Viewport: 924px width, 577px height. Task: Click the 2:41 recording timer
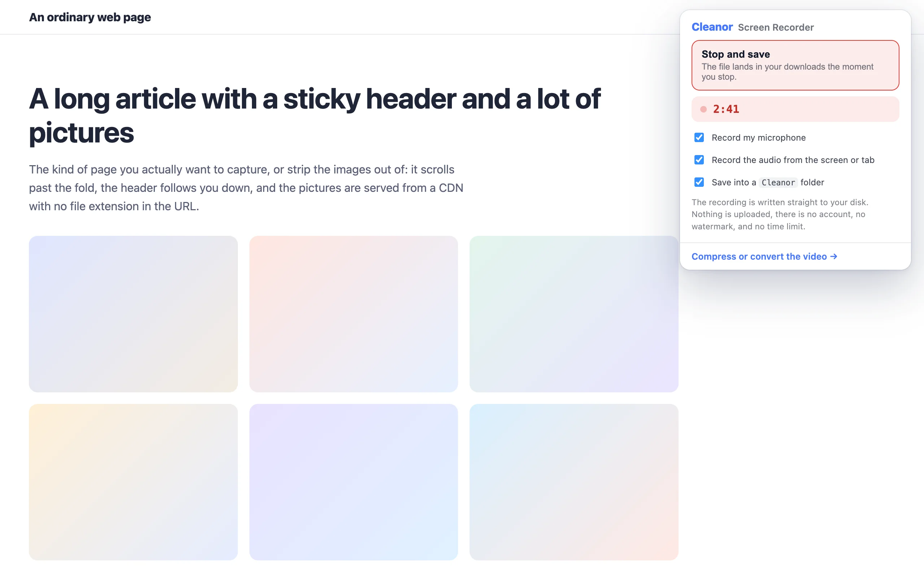click(x=726, y=109)
